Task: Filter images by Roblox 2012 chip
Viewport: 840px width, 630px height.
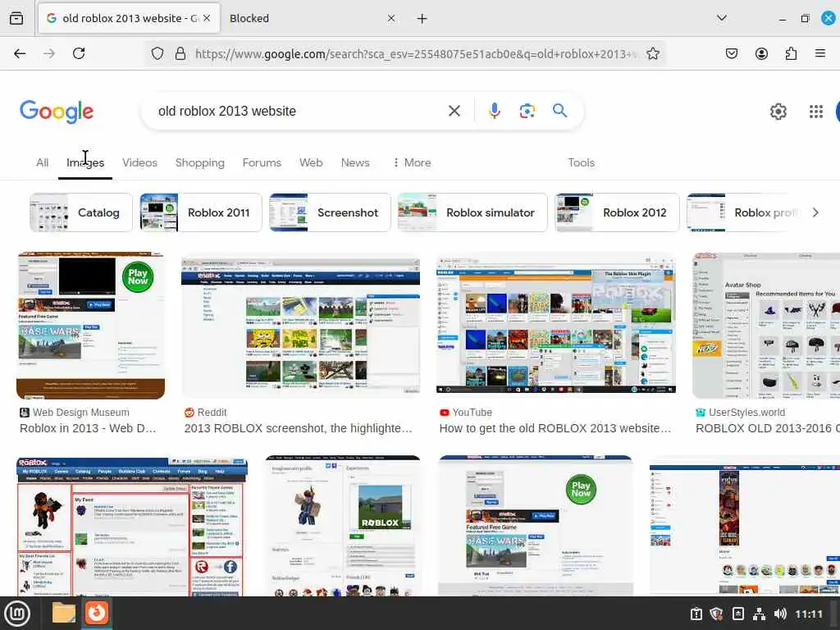Action: [617, 212]
